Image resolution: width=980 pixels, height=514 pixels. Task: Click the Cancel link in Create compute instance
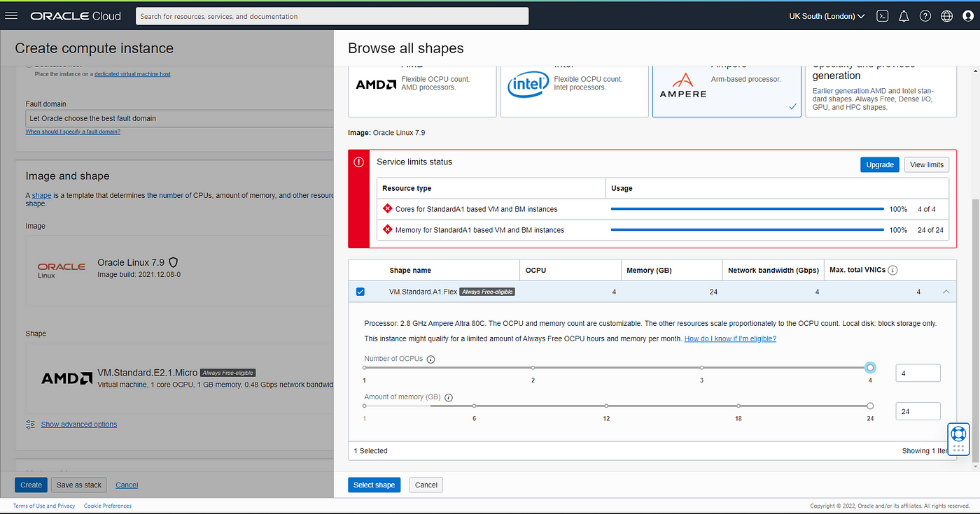127,485
